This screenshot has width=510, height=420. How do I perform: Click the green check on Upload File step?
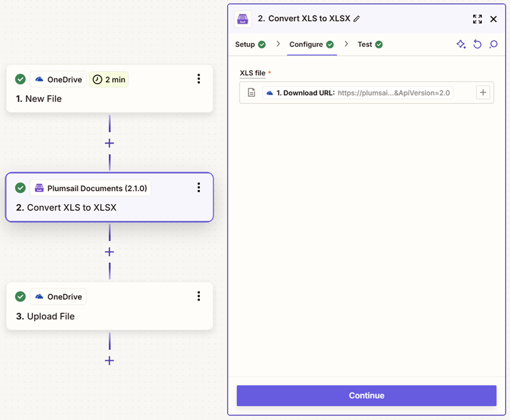(x=21, y=297)
